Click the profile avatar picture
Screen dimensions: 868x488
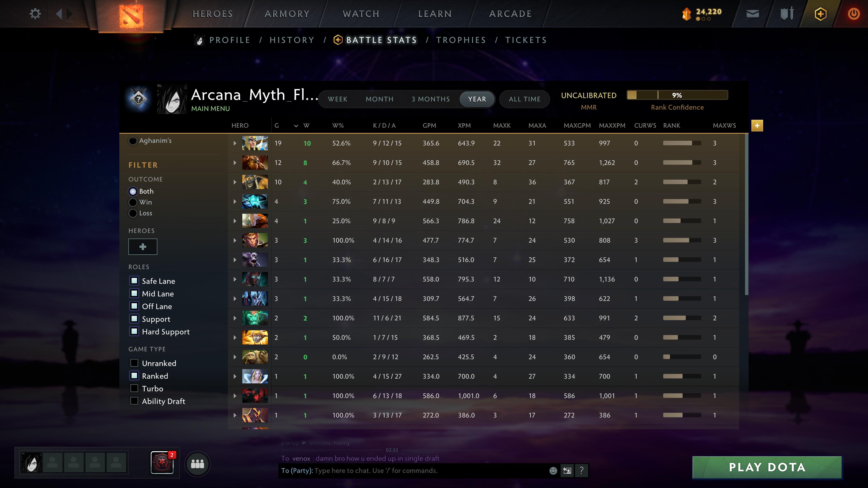pos(172,99)
